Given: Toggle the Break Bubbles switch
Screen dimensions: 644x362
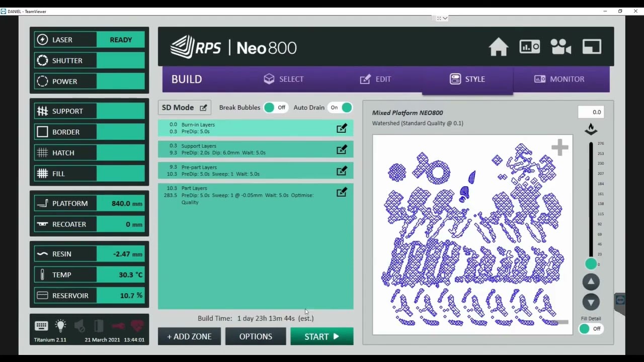Looking at the screenshot, I should point(276,108).
